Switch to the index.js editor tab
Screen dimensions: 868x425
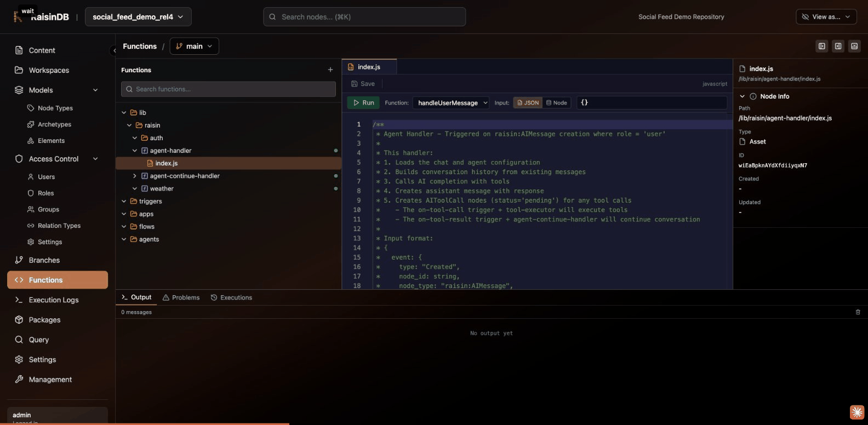pos(369,67)
